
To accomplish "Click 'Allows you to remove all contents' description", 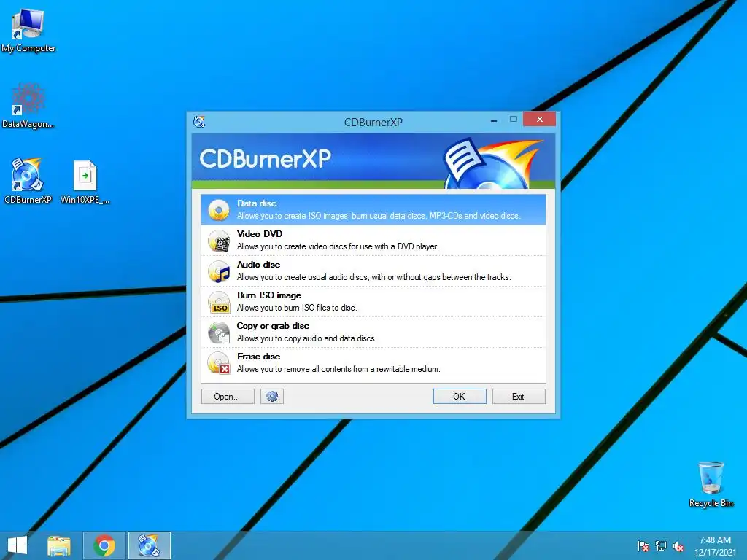I will [338, 368].
